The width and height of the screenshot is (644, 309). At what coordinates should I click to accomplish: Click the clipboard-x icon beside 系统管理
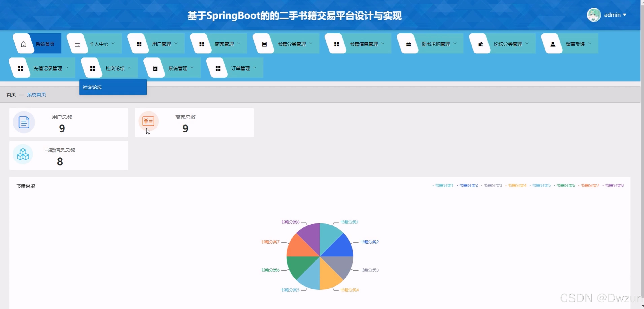coord(155,68)
